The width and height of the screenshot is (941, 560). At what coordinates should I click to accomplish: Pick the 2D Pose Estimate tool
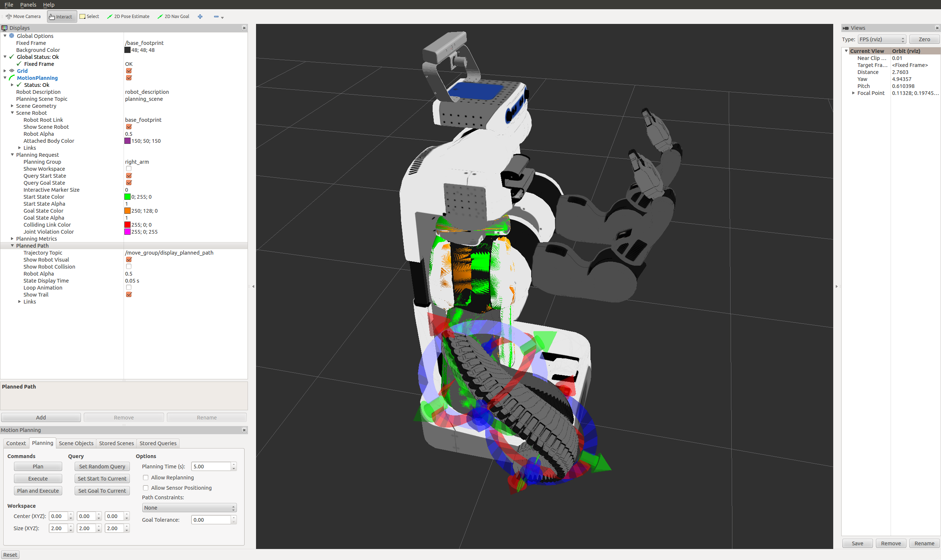[128, 17]
